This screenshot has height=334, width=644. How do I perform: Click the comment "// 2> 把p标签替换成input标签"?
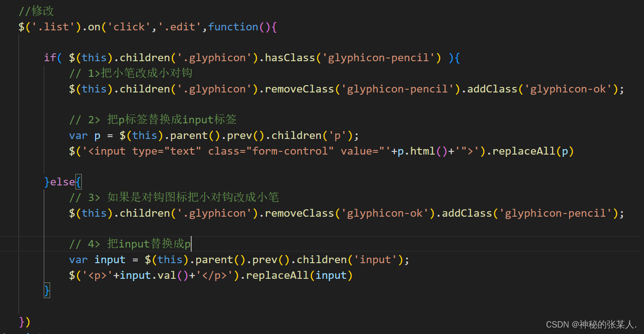click(x=153, y=120)
